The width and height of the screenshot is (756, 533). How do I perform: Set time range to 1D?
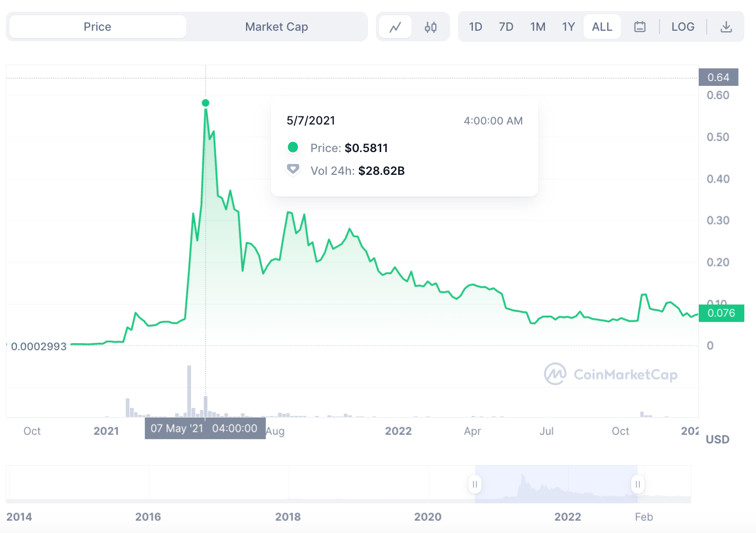coord(476,26)
